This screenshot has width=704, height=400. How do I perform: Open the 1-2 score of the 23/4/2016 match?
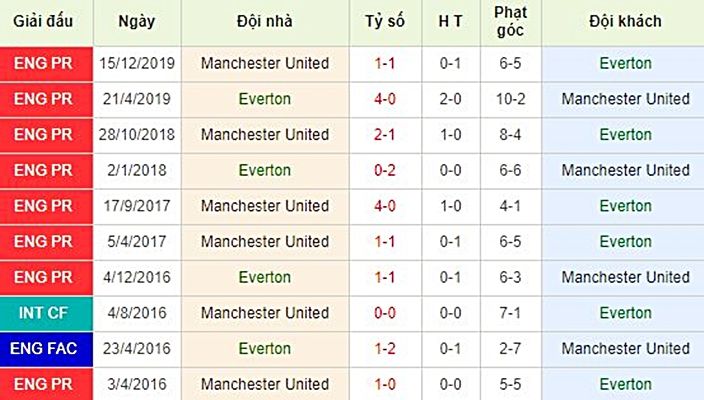pyautogui.click(x=385, y=349)
